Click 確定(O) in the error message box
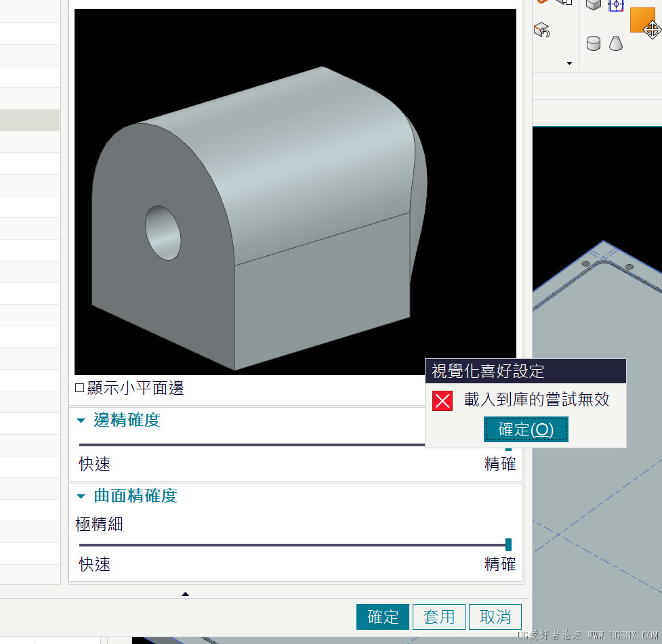Screen dimensions: 662x644 tap(526, 429)
